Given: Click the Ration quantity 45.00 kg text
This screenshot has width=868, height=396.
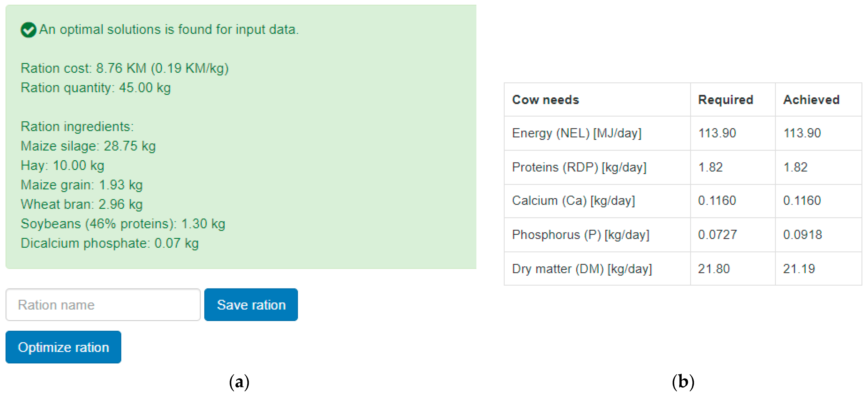Looking at the screenshot, I should pos(96,88).
